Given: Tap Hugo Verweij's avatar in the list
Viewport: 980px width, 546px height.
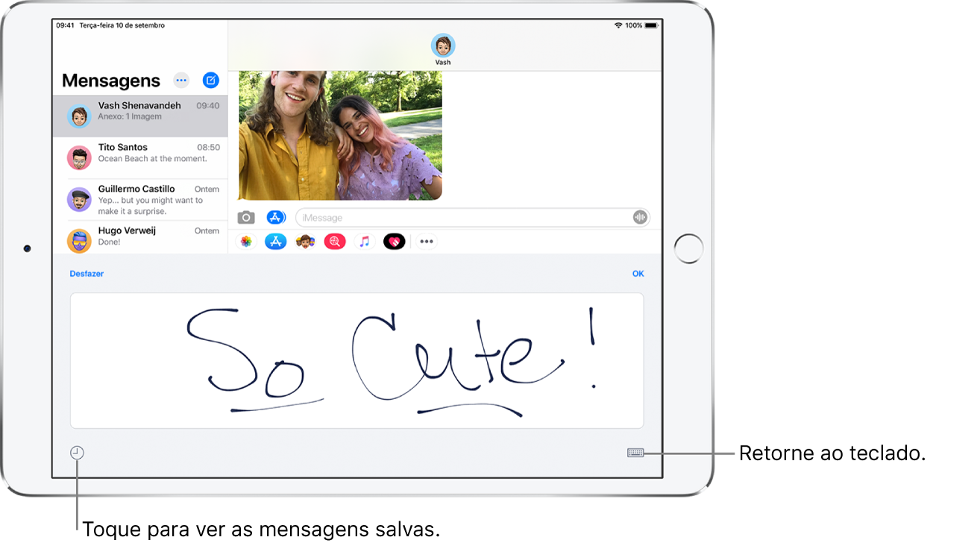Looking at the screenshot, I should pyautogui.click(x=79, y=240).
